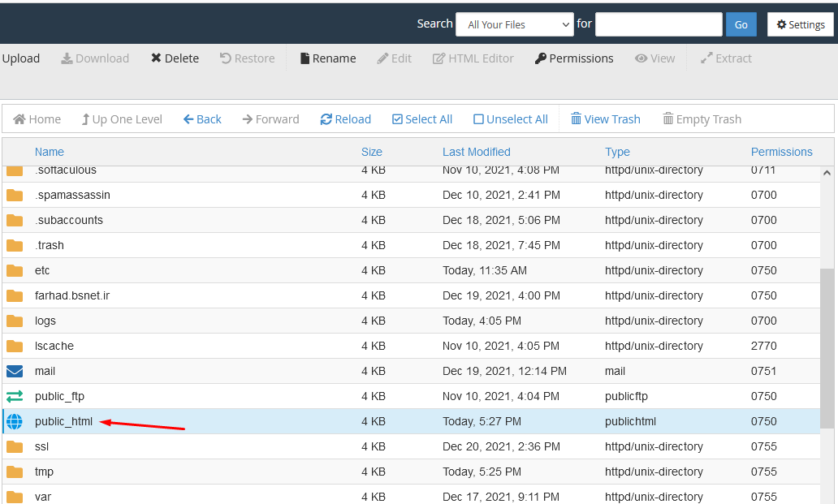
Task: Click permissions value 0751 for mail
Action: (x=764, y=371)
